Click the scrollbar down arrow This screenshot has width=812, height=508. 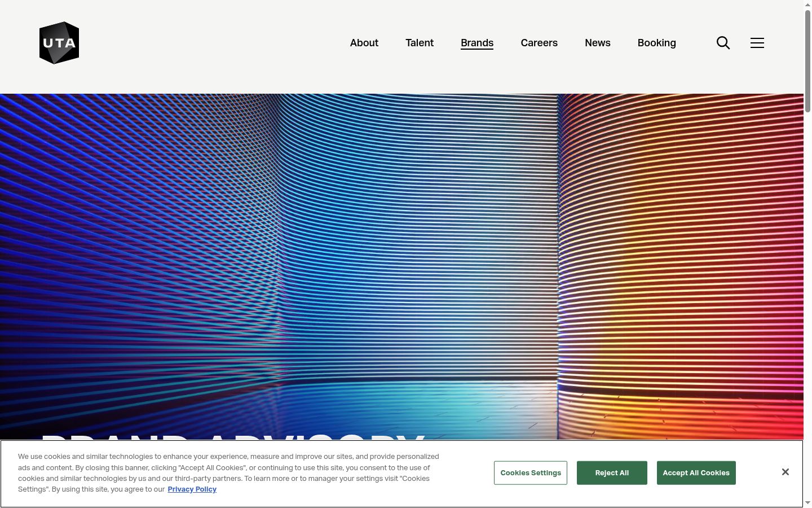click(x=807, y=503)
